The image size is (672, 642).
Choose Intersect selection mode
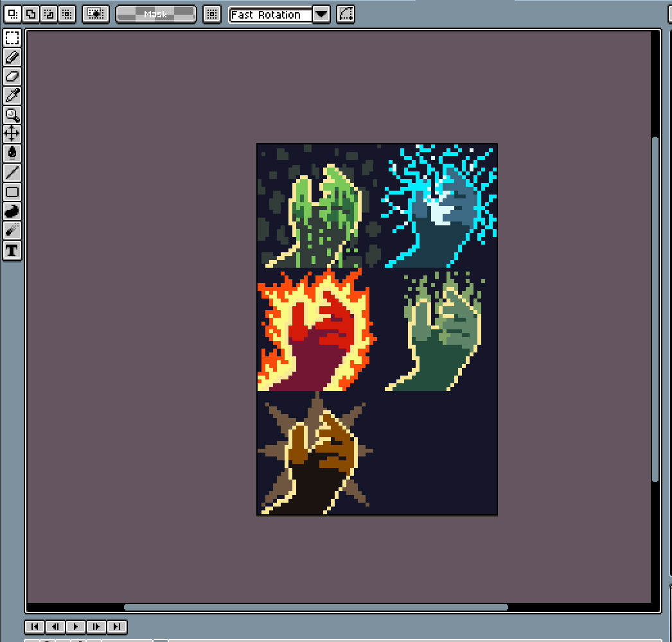point(67,14)
